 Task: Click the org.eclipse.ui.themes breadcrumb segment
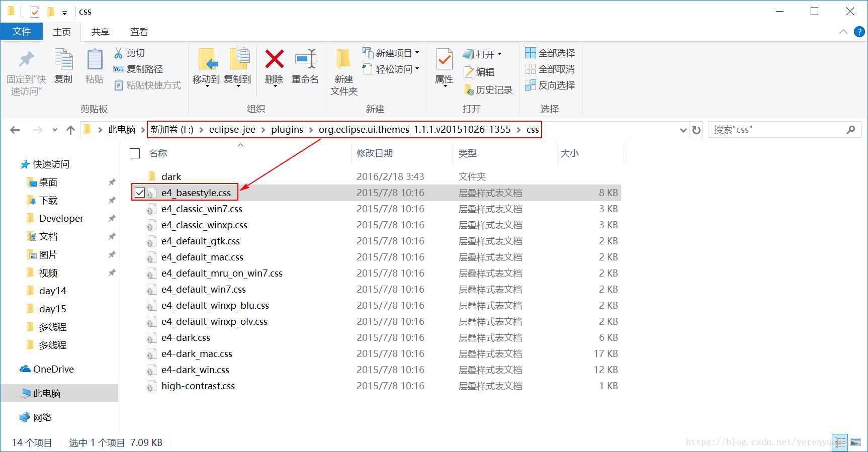point(415,130)
